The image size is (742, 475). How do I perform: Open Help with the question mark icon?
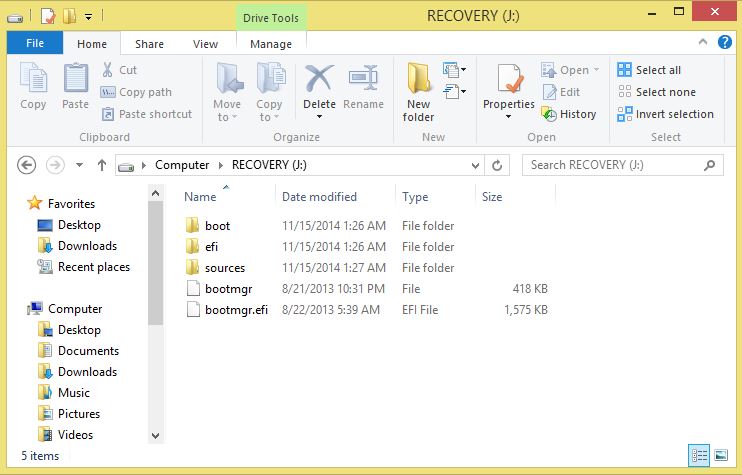(x=724, y=42)
